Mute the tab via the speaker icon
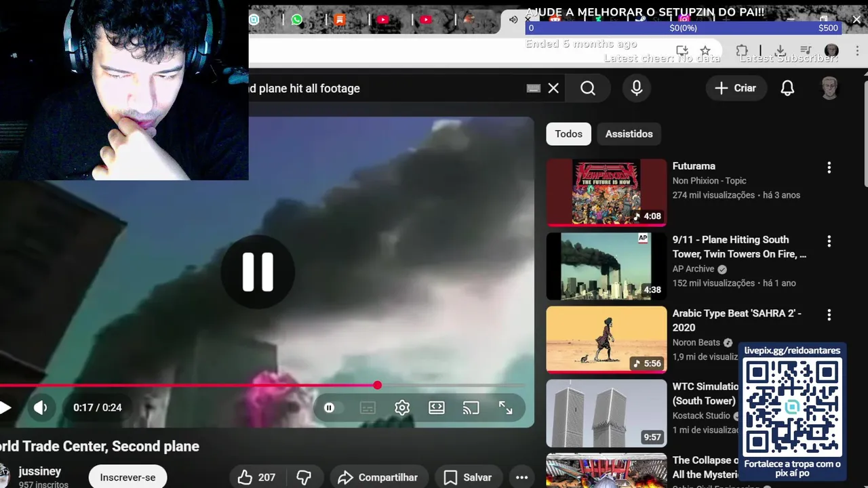This screenshot has height=488, width=868. pyautogui.click(x=513, y=20)
